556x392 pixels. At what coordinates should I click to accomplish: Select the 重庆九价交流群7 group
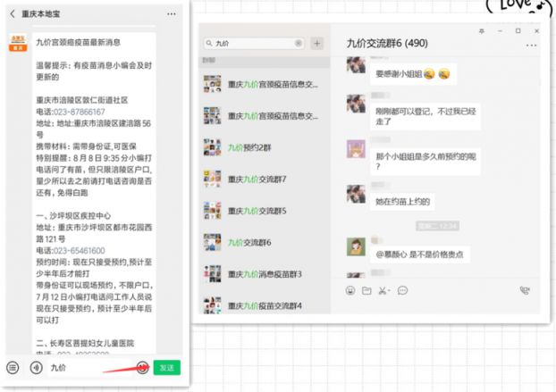[265, 179]
